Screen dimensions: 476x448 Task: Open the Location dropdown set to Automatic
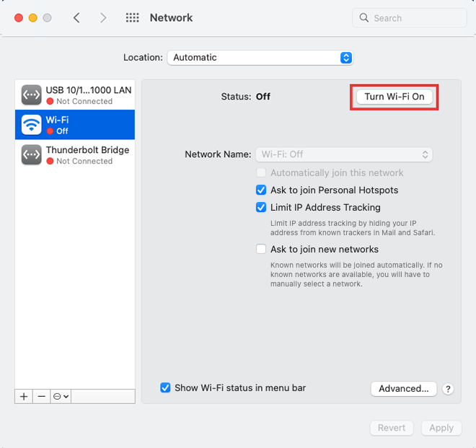coord(260,58)
